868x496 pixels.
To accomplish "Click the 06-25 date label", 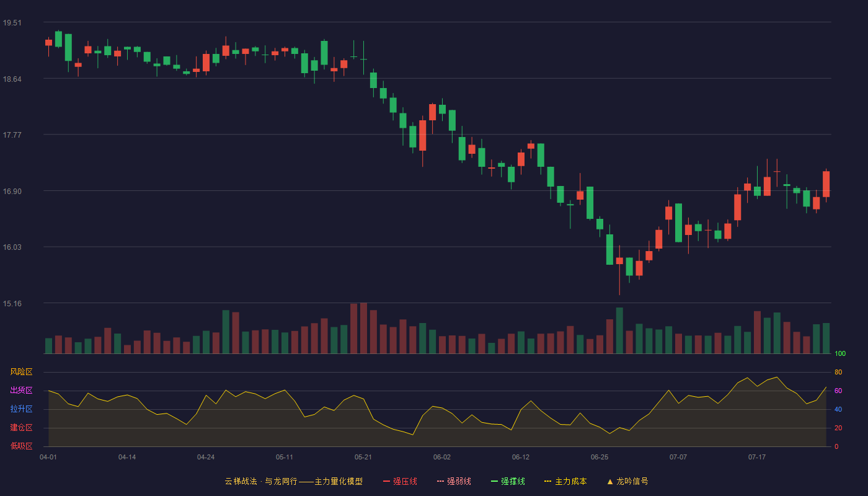I will tap(600, 457).
